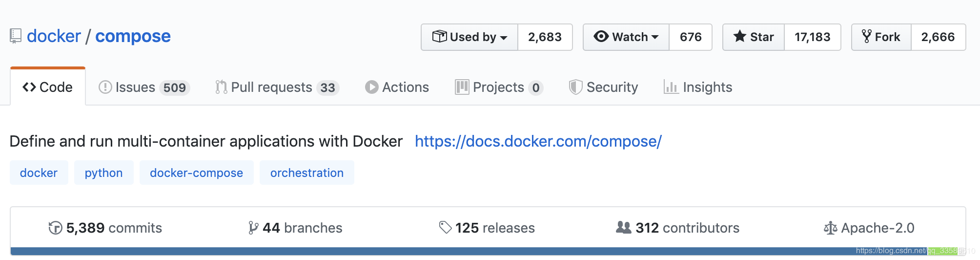This screenshot has width=980, height=260.
Task: Select the docker-compose topic tag
Action: 196,173
